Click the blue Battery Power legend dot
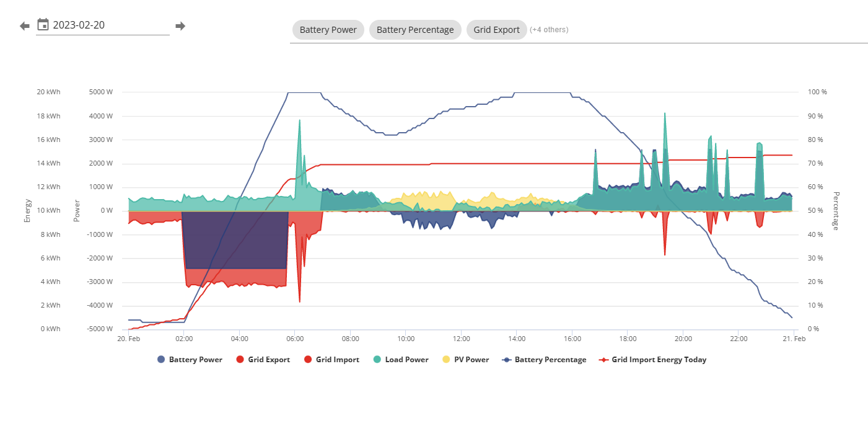This screenshot has width=868, height=436. pos(162,360)
